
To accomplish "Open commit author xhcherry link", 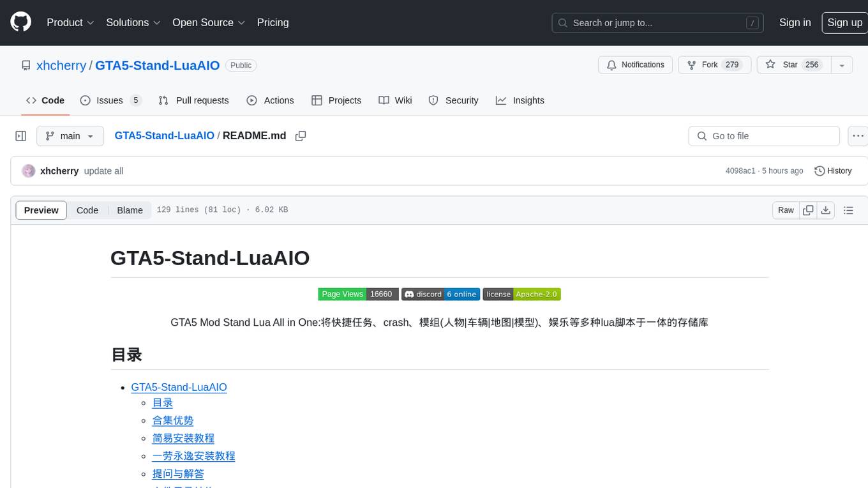I will pyautogui.click(x=59, y=171).
